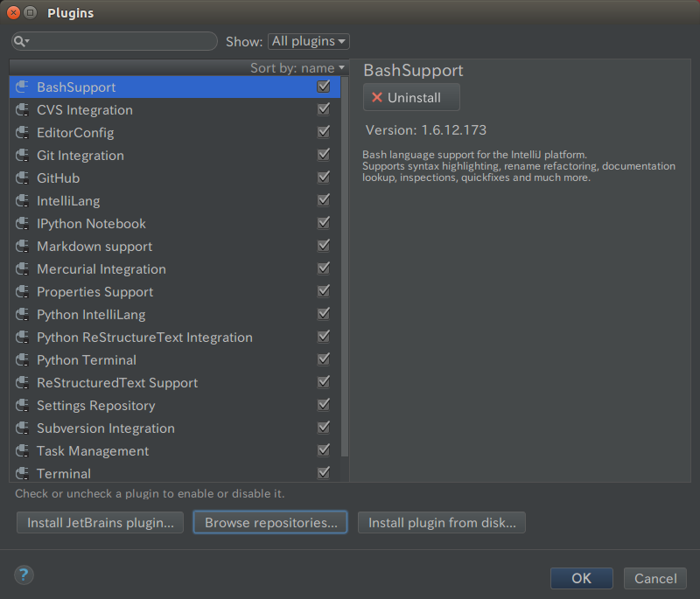Screen dimensions: 700x599
Task: Dismiss dialog with Cancel button
Action: tap(655, 579)
